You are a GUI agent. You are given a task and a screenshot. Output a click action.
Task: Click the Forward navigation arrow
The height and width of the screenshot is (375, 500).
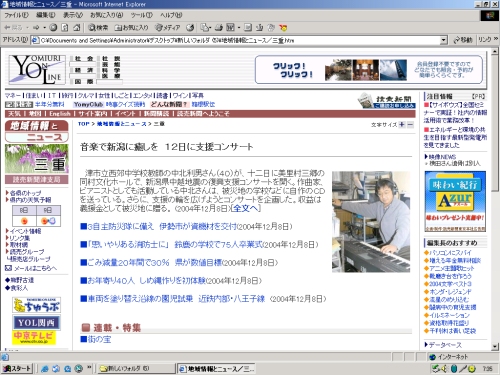[x=36, y=28]
